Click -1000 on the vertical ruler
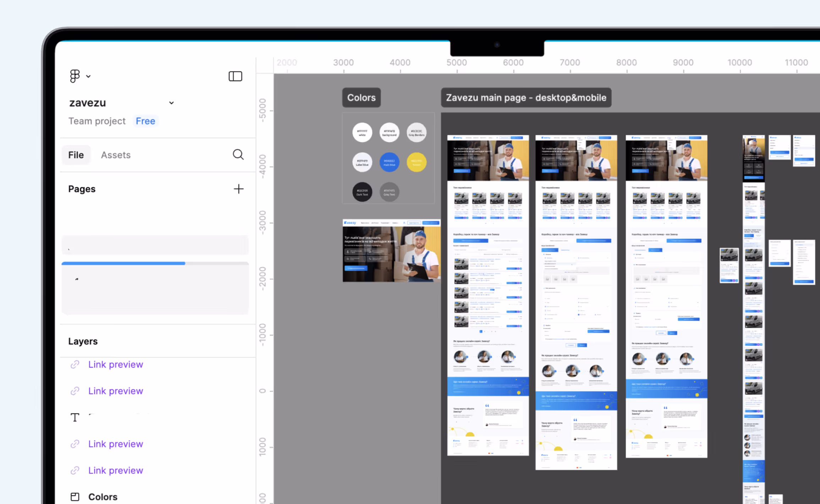The width and height of the screenshot is (820, 504). [262, 335]
